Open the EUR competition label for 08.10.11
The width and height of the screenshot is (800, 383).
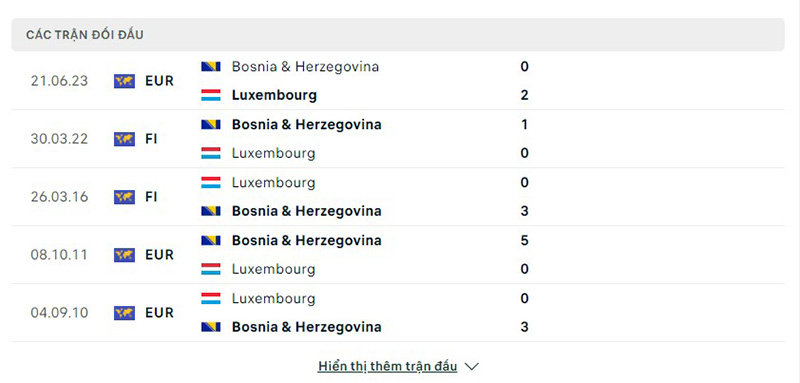pos(159,254)
